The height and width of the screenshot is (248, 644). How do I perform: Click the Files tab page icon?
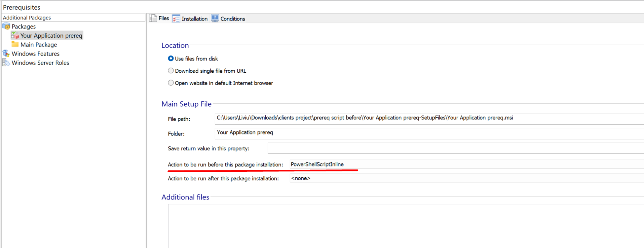pos(153,18)
